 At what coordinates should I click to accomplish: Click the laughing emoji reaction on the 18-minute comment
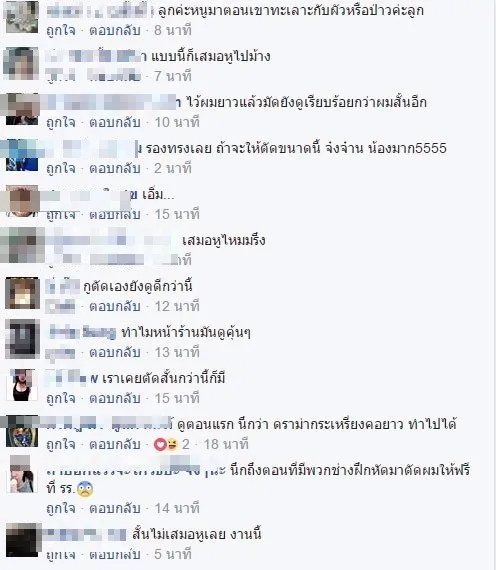(171, 444)
